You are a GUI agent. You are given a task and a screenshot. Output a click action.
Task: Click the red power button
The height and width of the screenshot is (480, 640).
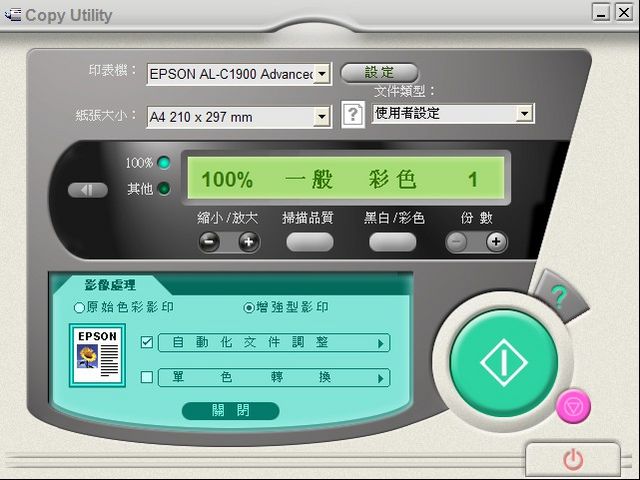click(573, 460)
